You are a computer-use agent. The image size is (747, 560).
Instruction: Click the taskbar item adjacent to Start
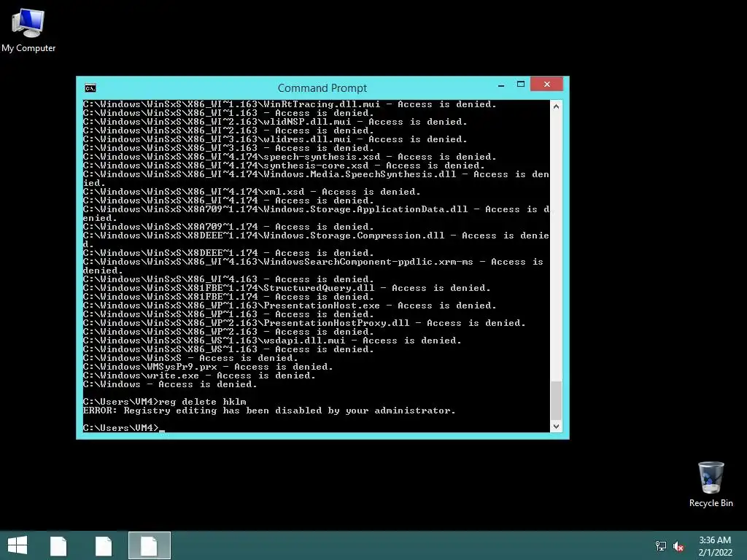[x=58, y=545]
